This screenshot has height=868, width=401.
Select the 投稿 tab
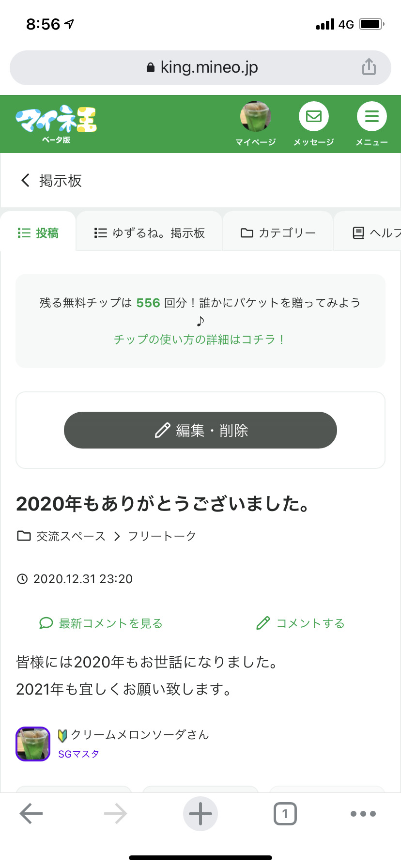pos(38,233)
